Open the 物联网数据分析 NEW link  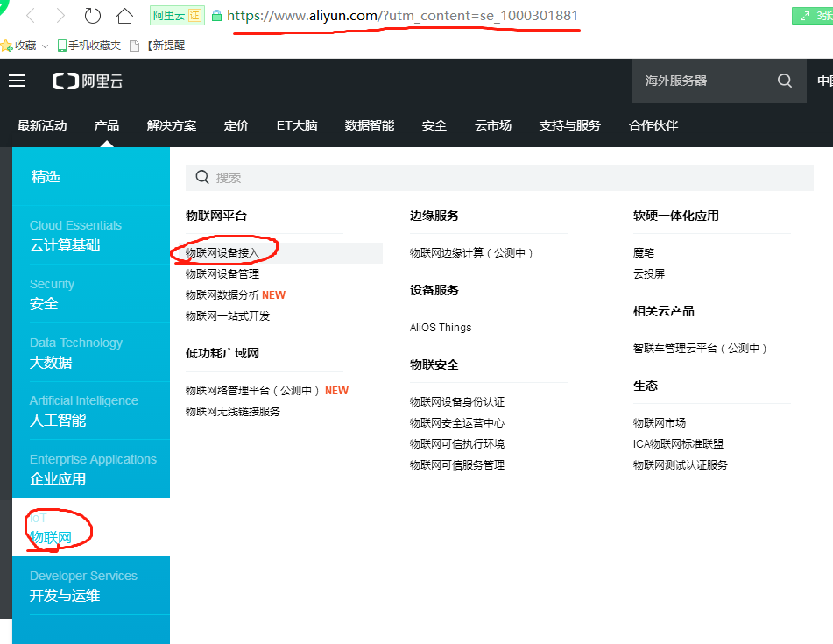coord(236,295)
